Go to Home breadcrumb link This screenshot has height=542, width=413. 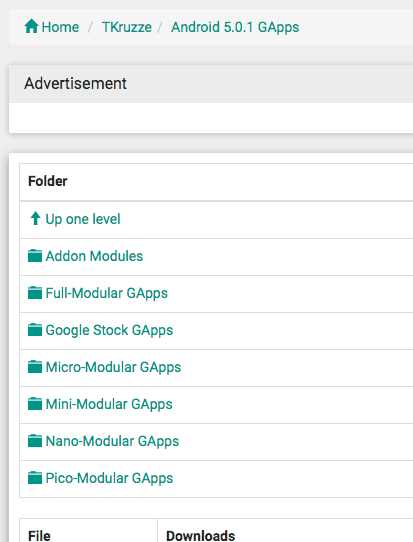click(60, 27)
